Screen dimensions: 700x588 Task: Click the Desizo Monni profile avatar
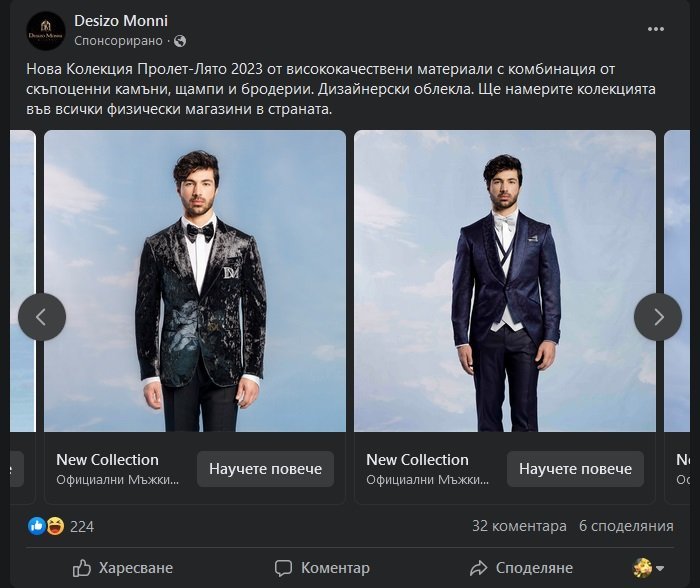[45, 31]
